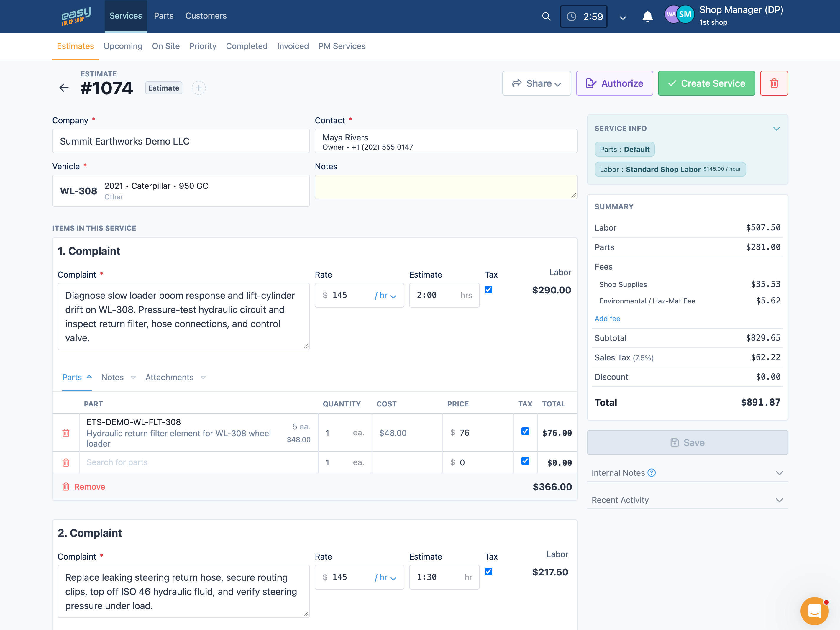The height and width of the screenshot is (630, 840).
Task: Click the Internal Notes help icon
Action: coord(652,473)
